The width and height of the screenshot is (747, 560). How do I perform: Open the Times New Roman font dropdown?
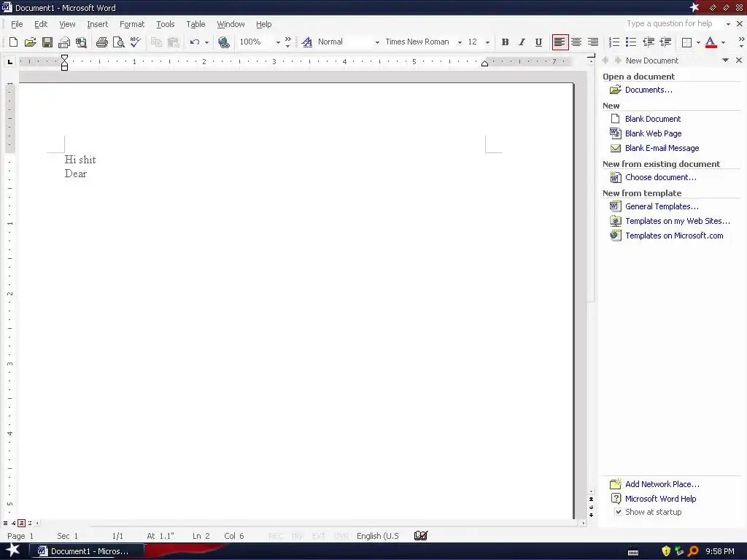(x=460, y=42)
